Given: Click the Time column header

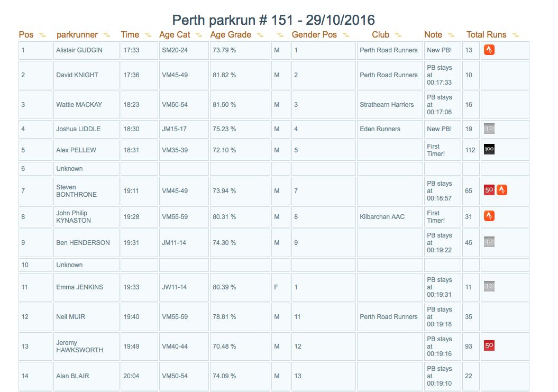Looking at the screenshot, I should pyautogui.click(x=130, y=34).
